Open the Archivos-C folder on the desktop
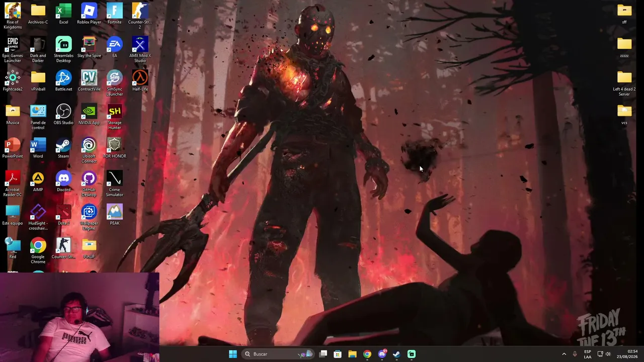The image size is (644, 362). [x=38, y=14]
